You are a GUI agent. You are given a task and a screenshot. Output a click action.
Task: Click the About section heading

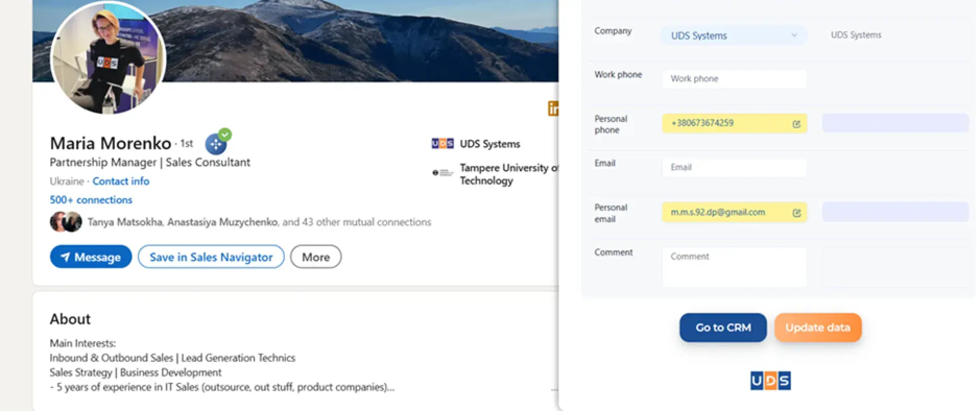[70, 319]
